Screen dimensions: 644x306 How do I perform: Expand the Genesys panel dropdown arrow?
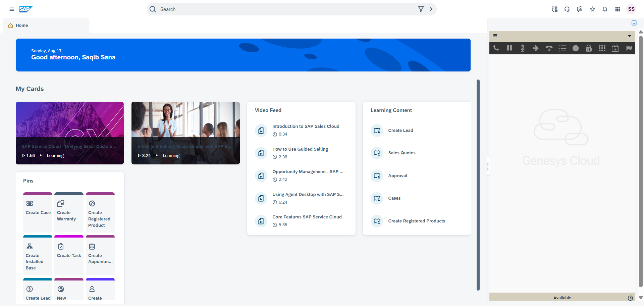[630, 36]
